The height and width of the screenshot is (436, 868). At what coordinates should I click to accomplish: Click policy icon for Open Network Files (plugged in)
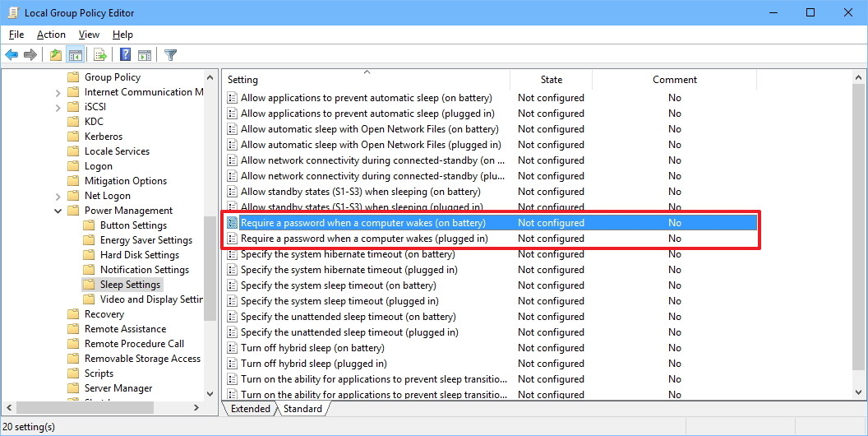click(x=233, y=145)
